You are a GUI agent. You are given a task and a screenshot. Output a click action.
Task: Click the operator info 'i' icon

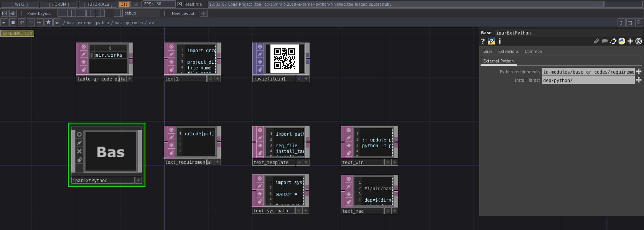click(x=500, y=41)
